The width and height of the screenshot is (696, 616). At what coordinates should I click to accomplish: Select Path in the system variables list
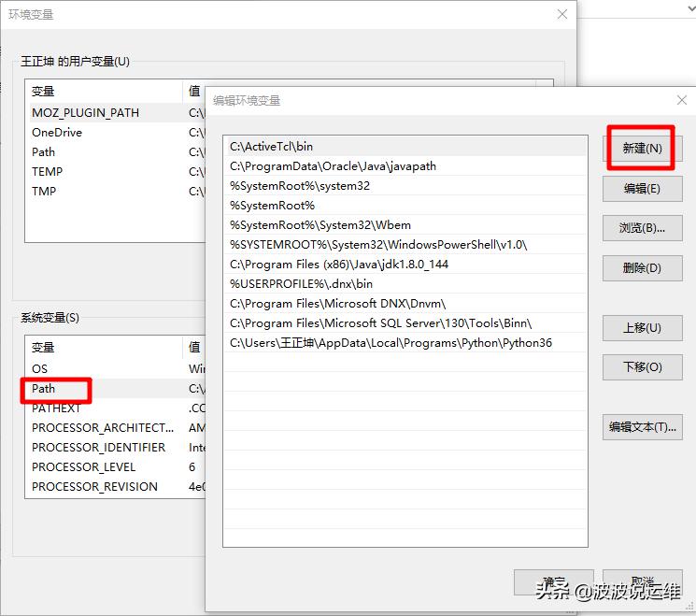pyautogui.click(x=116, y=389)
